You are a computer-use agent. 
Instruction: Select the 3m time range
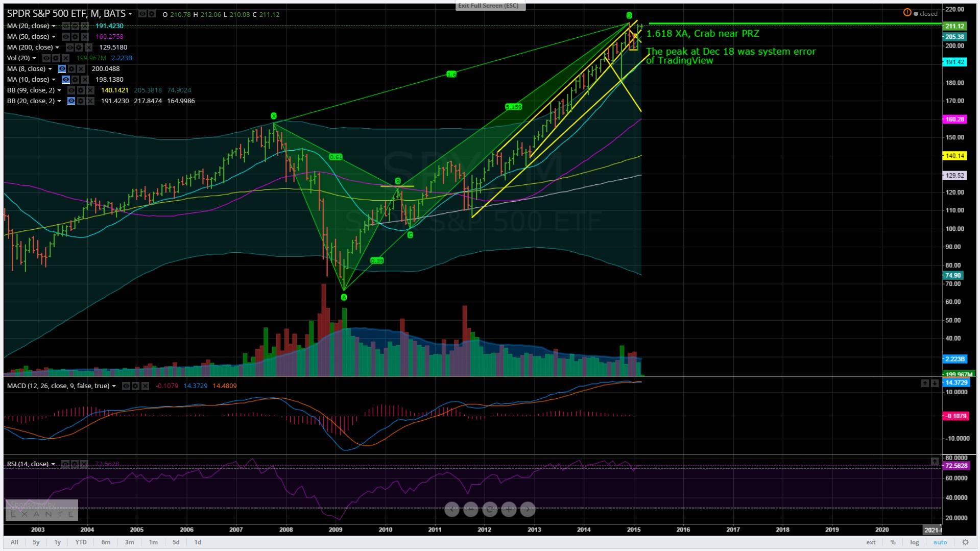[130, 542]
